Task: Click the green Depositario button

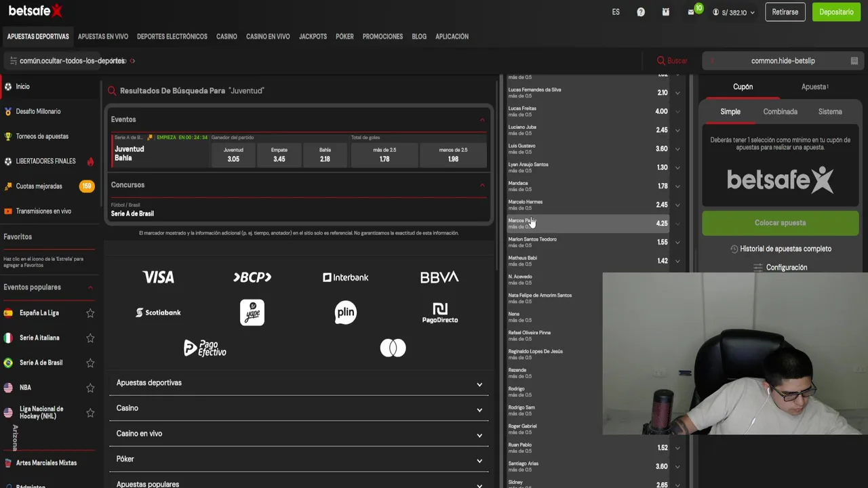Action: click(836, 12)
